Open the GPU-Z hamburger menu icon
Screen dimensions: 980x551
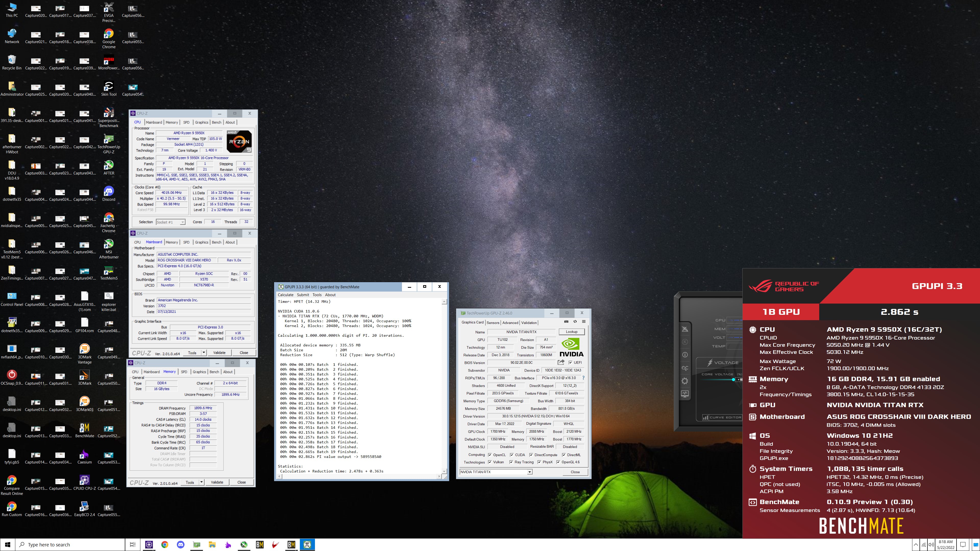tap(584, 322)
